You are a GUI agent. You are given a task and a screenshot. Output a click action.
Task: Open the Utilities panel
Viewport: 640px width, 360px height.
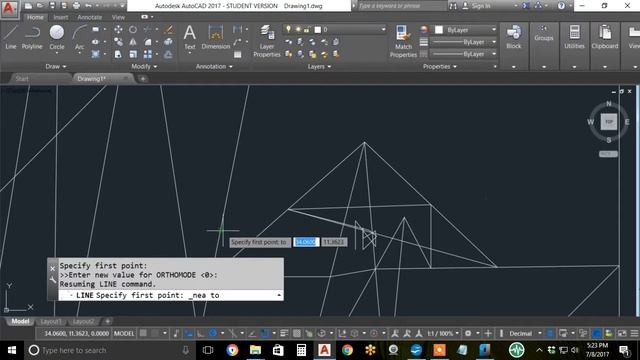574,38
